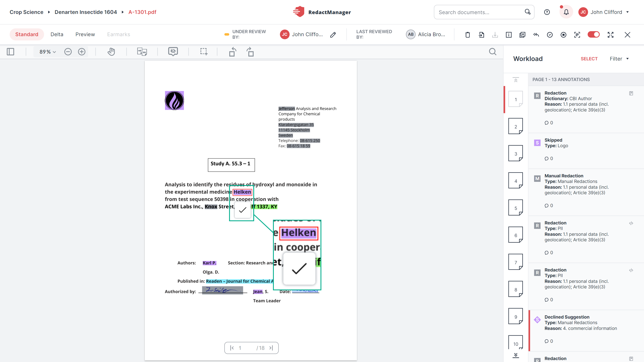Click the search magnifier in the search box
This screenshot has width=644, height=362.
[528, 12]
